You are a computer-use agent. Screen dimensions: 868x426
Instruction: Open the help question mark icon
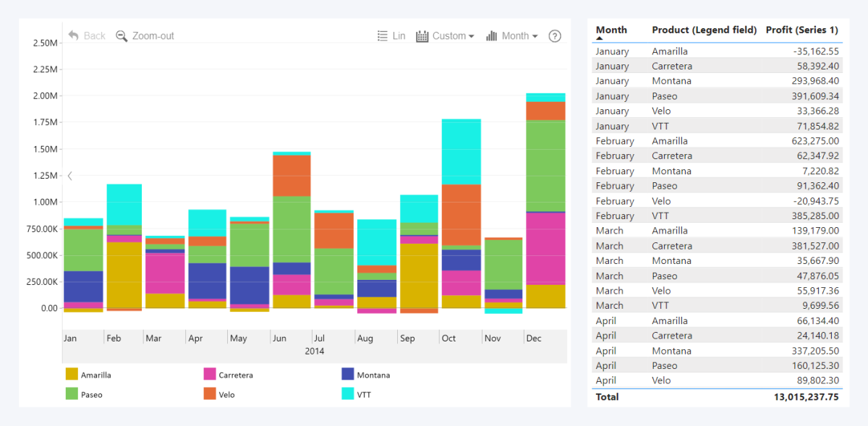[555, 36]
